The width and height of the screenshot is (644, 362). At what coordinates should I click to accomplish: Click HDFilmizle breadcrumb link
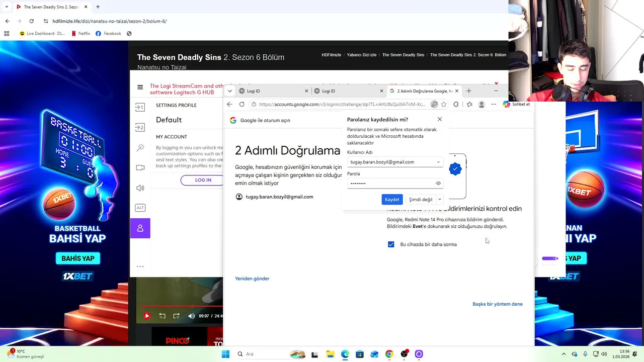(x=331, y=55)
